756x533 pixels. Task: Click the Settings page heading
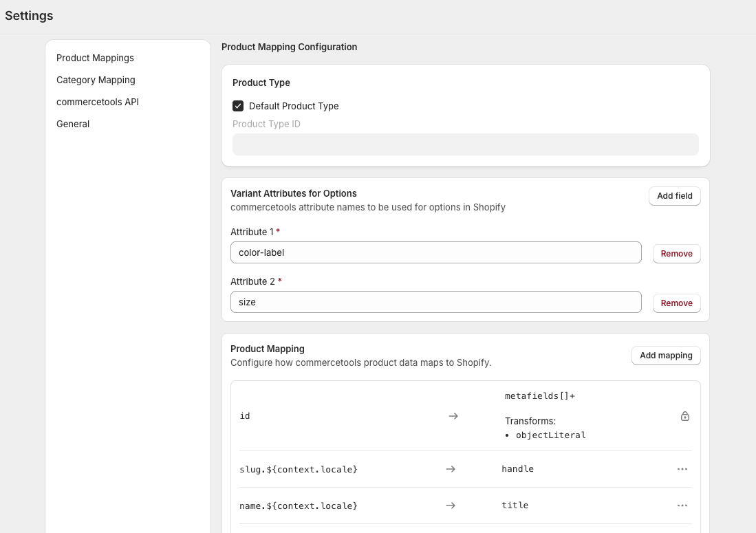point(29,15)
